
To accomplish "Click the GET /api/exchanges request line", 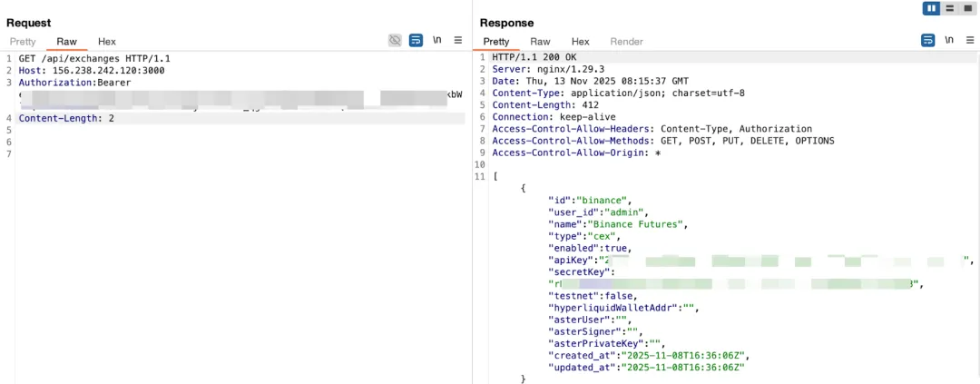I will (x=94, y=58).
